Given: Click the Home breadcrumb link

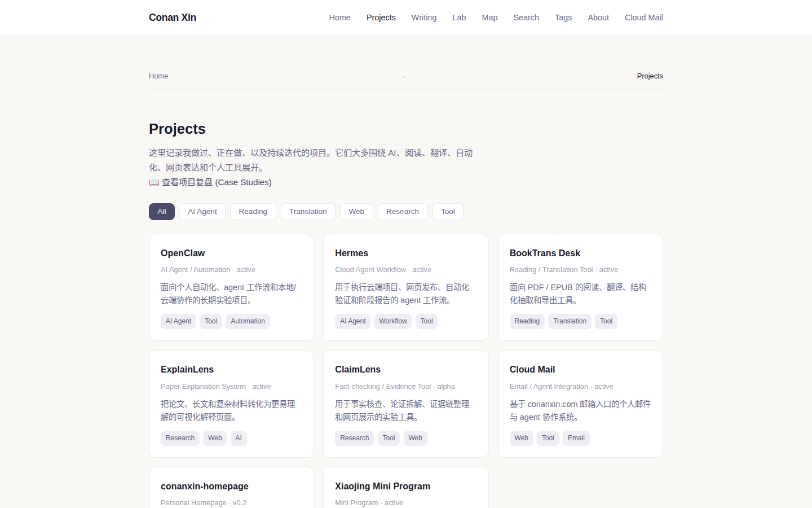Looking at the screenshot, I should [x=158, y=76].
